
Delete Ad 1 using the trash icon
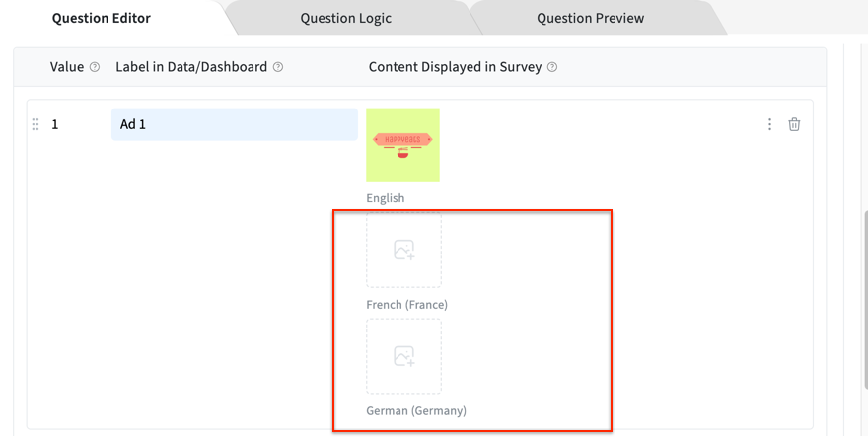click(x=794, y=124)
